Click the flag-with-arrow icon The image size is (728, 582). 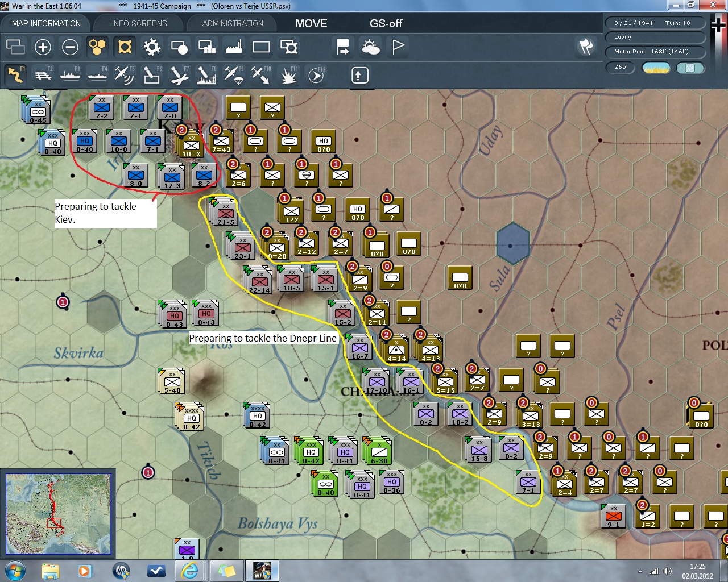(x=343, y=47)
